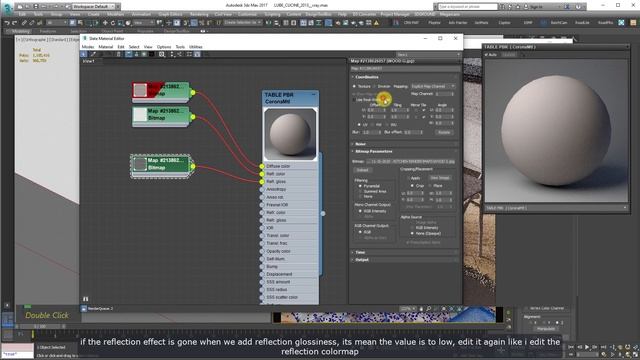Click the select and rotate tool icon
Screen dimensions: 640x360
pyautogui.click(x=113, y=23)
